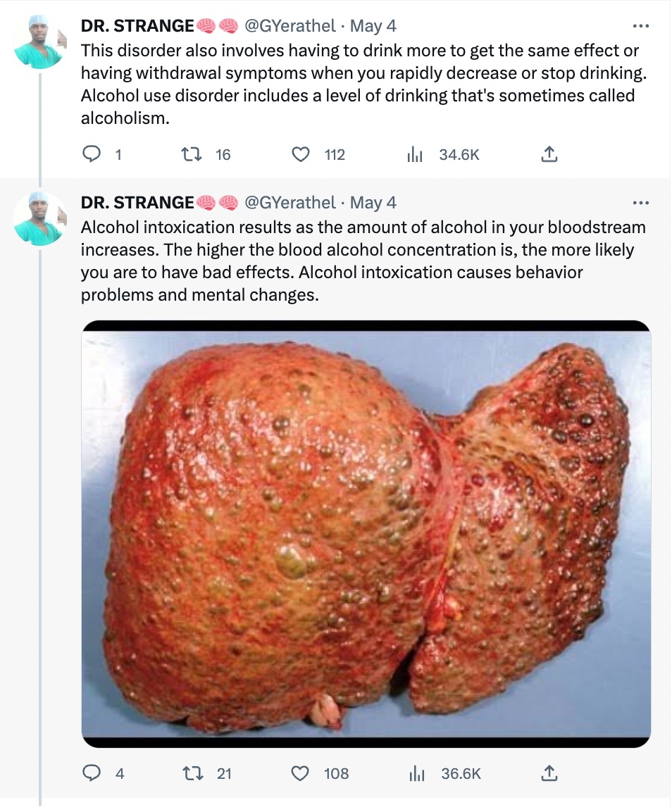Image resolution: width=672 pixels, height=807 pixels.
Task: Like the alcohol intoxication tweet
Action: tap(301, 773)
